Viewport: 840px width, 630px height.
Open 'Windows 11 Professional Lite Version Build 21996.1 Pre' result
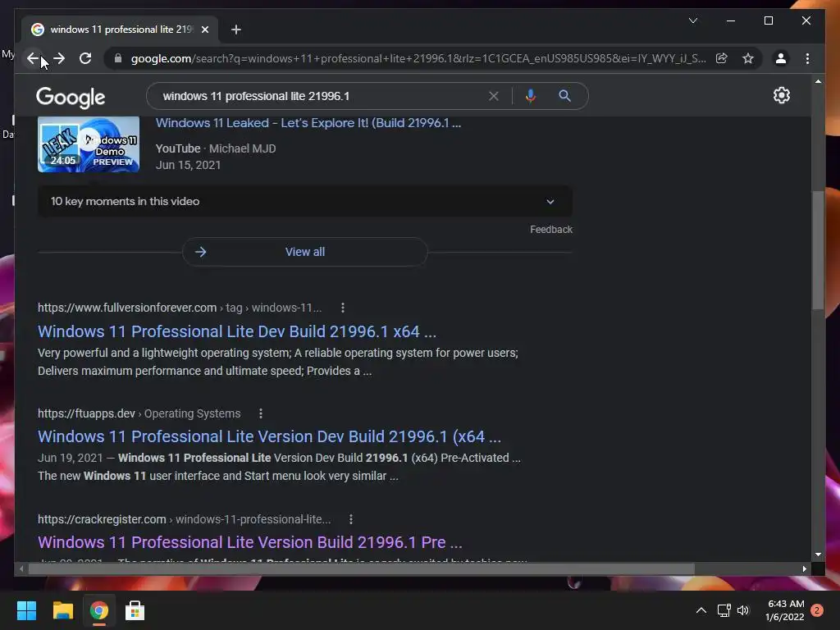coord(249,542)
